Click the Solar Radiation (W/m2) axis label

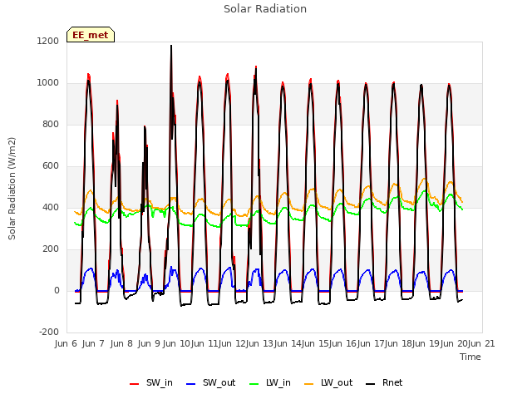click(12, 189)
